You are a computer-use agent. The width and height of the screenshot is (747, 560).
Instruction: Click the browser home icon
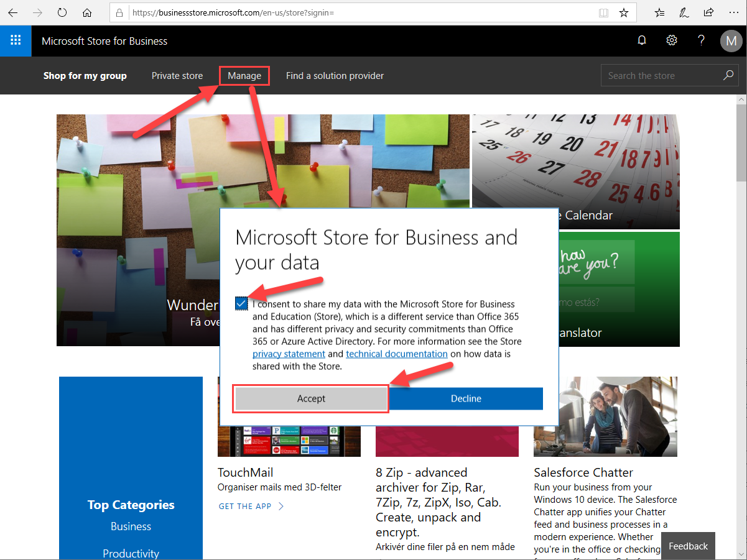(87, 12)
